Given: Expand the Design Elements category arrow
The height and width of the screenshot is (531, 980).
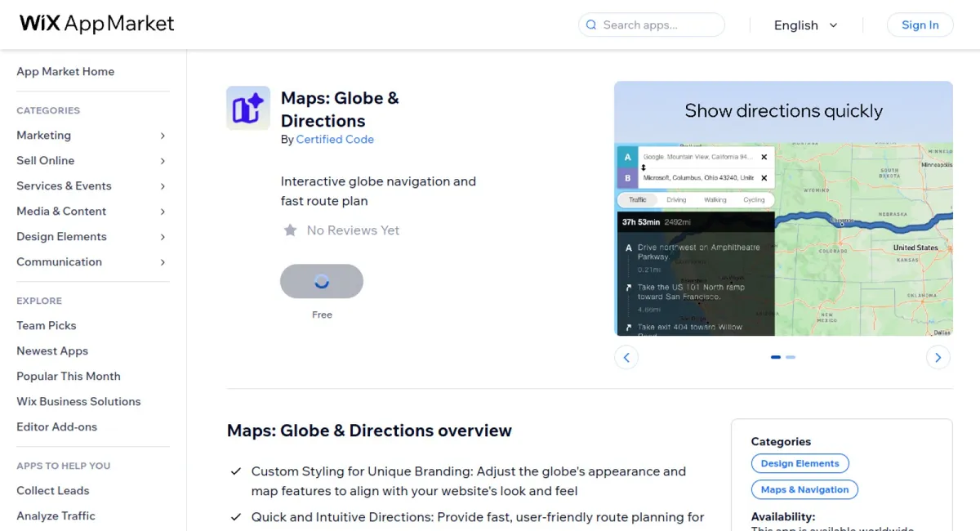Looking at the screenshot, I should (x=163, y=237).
